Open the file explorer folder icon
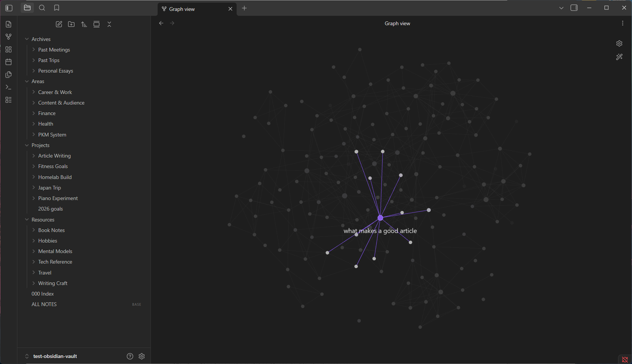632x364 pixels. coord(27,8)
